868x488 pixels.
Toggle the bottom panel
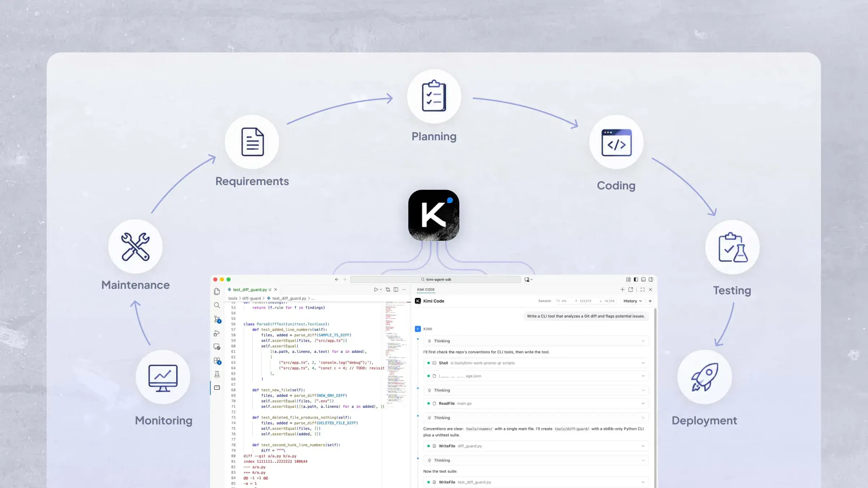coord(643,279)
